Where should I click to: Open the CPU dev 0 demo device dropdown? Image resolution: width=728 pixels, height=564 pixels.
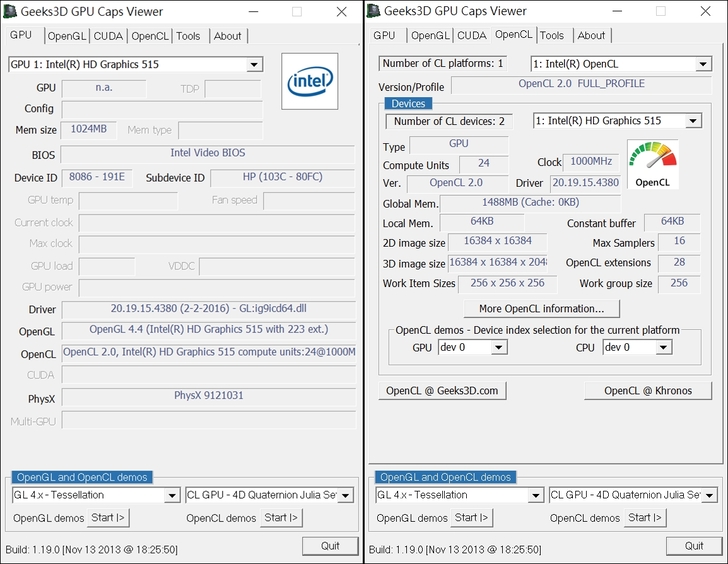[636, 348]
